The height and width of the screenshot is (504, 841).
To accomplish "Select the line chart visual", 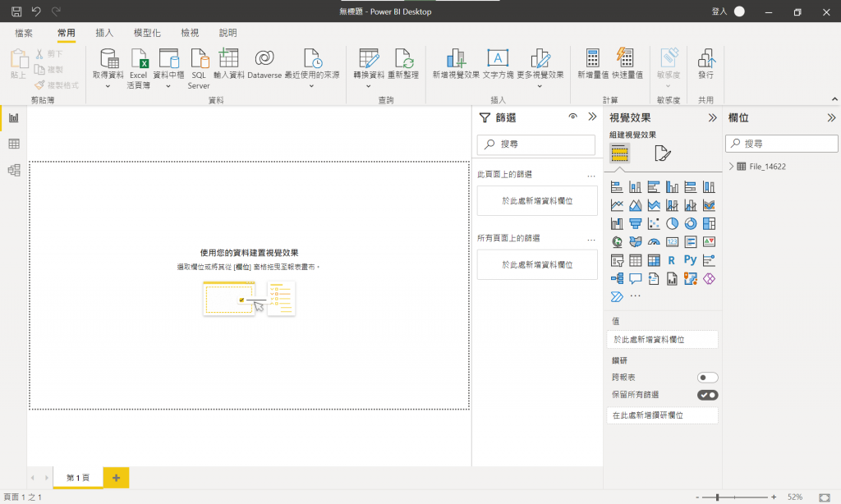I will (x=617, y=205).
